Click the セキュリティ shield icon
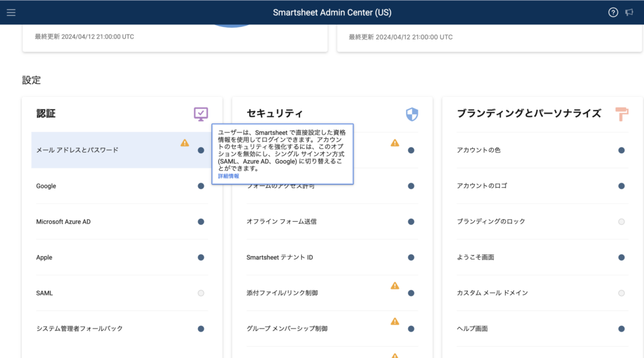Screen dimensions: 644x358 coord(411,114)
